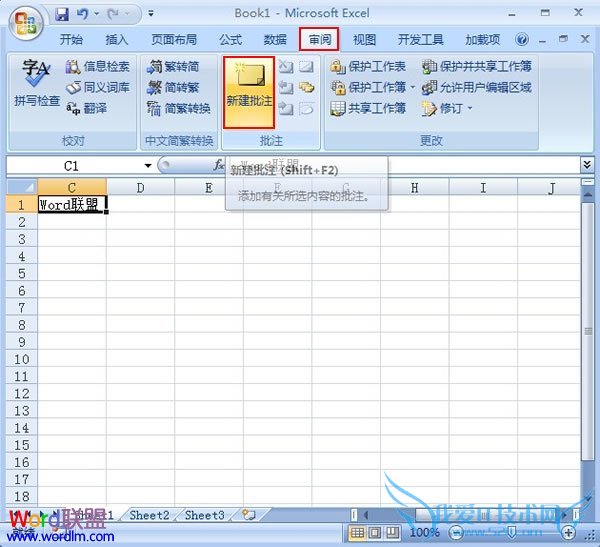600x547 pixels.
Task: Open the 视图 ribbon tab
Action: [x=364, y=40]
